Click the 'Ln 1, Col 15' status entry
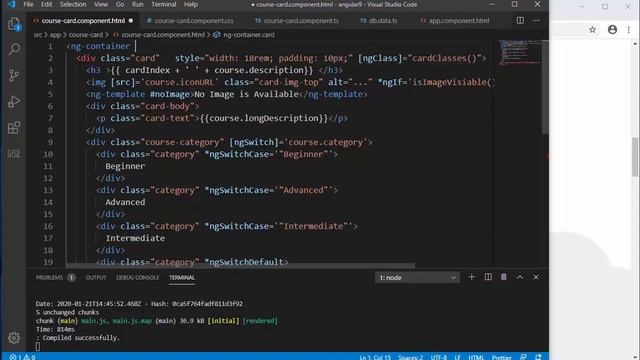 coord(375,357)
